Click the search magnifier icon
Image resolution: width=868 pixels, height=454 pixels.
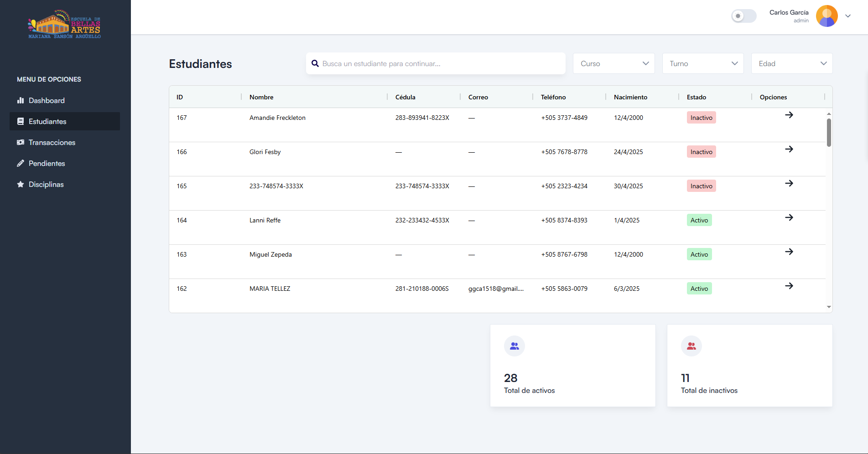point(315,64)
